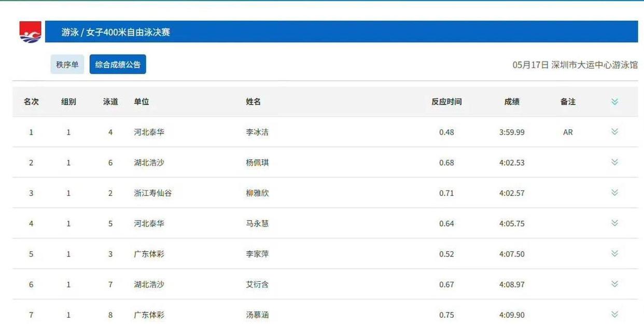Click reaction time 0.52
The height and width of the screenshot is (328, 644).
446,254
